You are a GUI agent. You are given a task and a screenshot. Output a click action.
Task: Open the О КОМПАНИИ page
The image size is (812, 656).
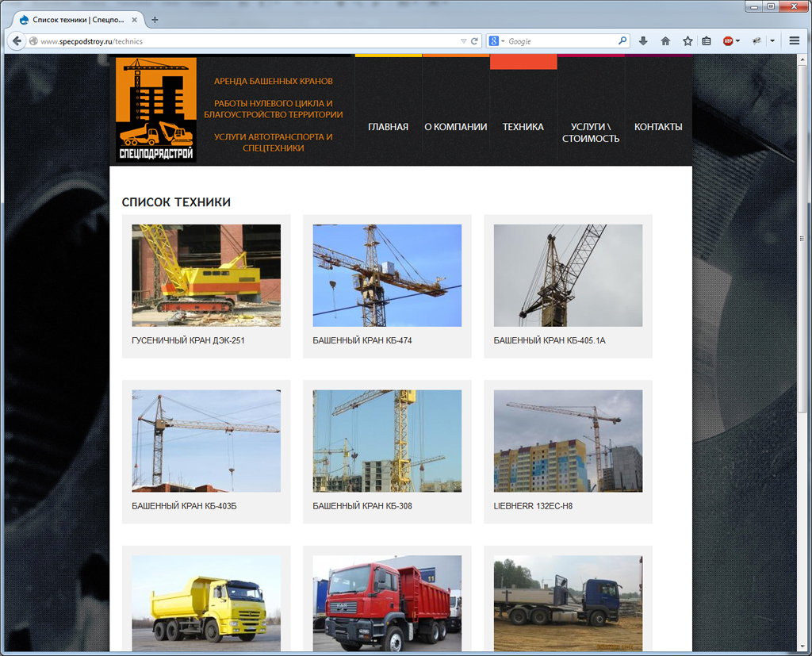tap(456, 126)
